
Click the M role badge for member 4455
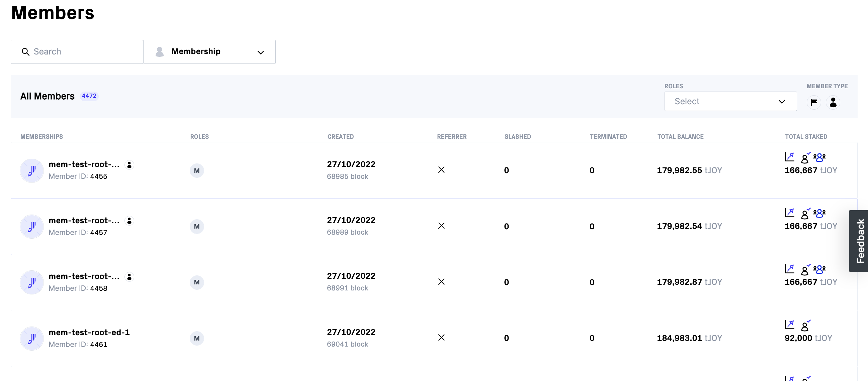(197, 170)
